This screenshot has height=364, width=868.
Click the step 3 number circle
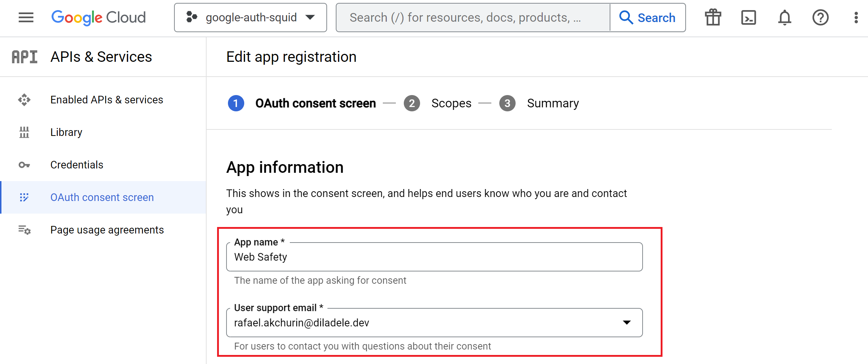[507, 103]
